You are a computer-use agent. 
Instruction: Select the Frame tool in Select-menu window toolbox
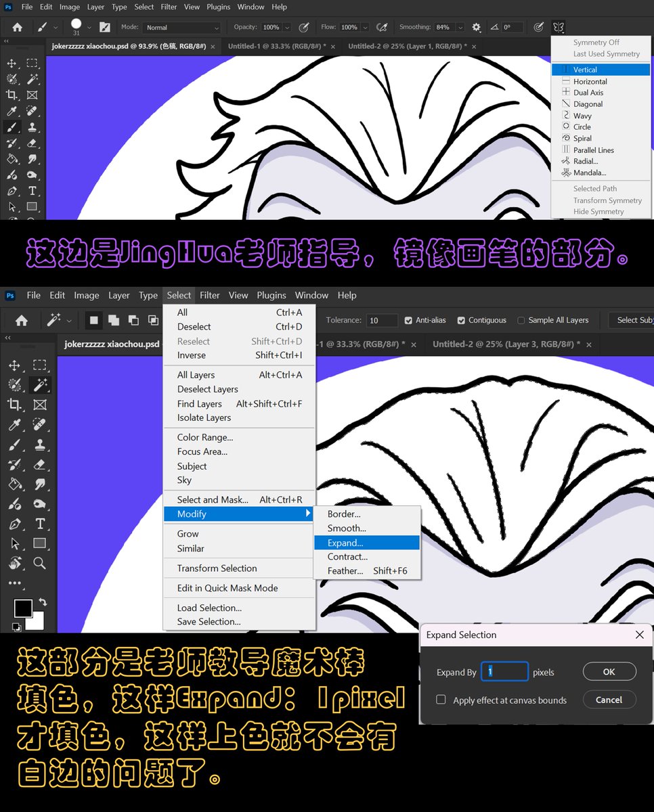pos(39,405)
